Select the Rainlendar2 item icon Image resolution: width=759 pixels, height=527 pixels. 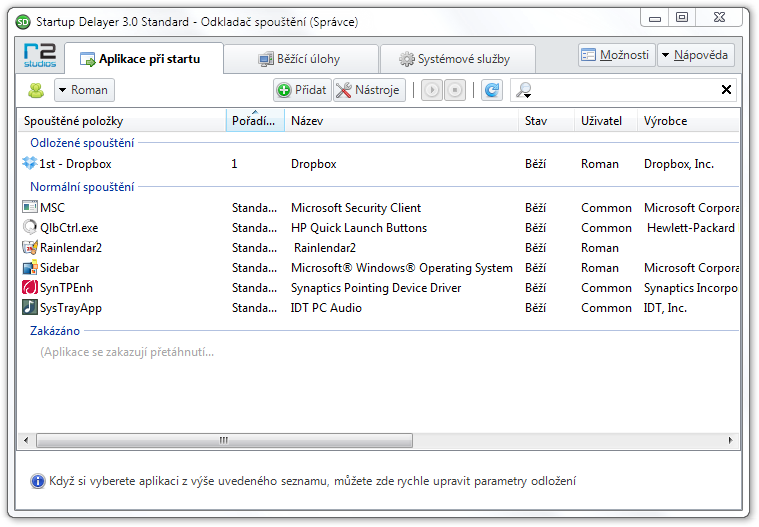coord(30,247)
